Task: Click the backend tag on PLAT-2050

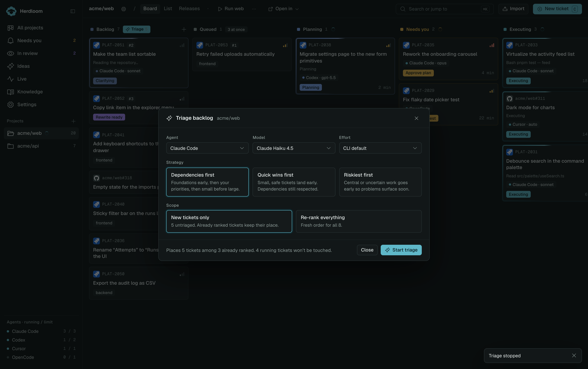Action: click(104, 293)
